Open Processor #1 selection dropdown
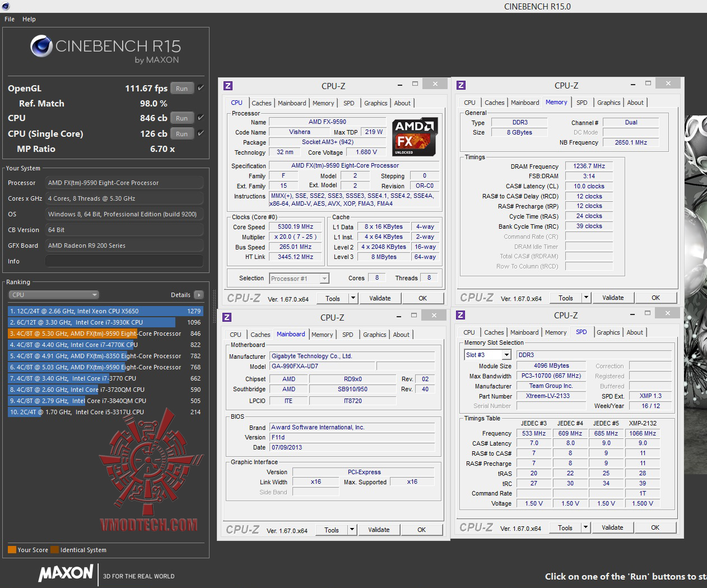707x588 pixels. pyautogui.click(x=299, y=279)
